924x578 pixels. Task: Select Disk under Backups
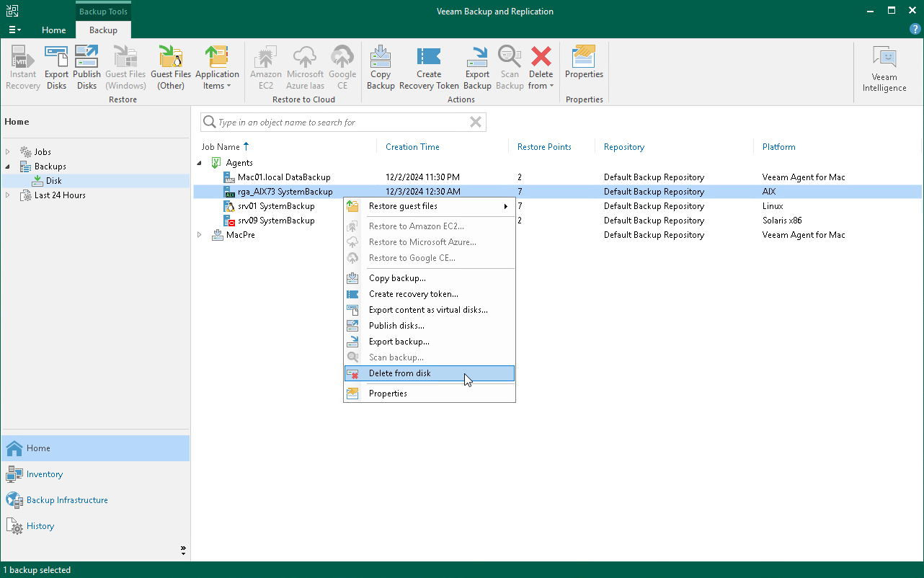[x=54, y=181]
